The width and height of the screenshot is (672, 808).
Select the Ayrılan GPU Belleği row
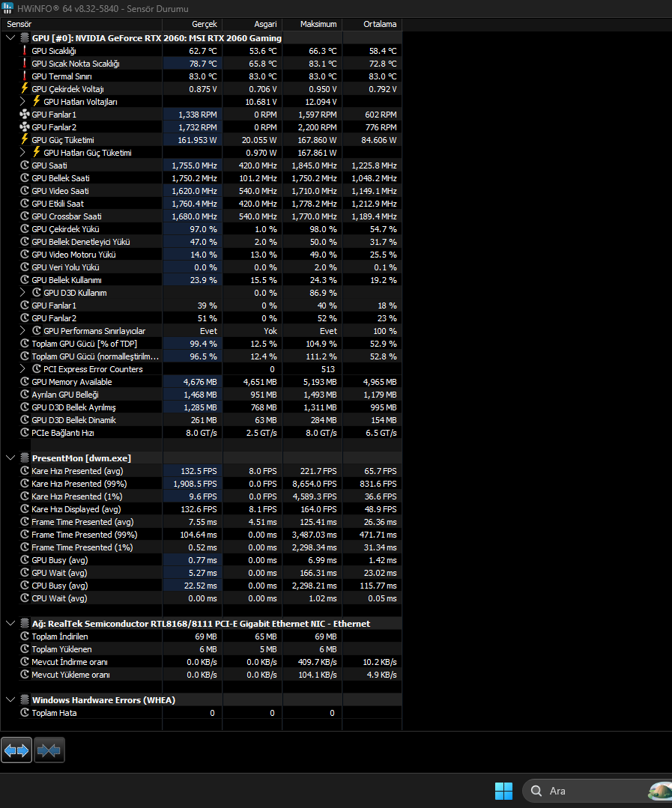tap(201, 395)
